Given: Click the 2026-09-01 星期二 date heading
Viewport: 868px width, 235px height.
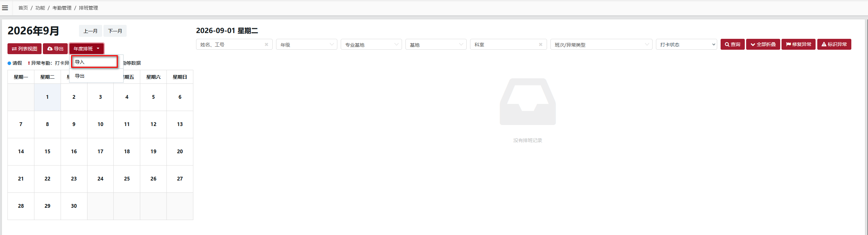Looking at the screenshot, I should [227, 31].
